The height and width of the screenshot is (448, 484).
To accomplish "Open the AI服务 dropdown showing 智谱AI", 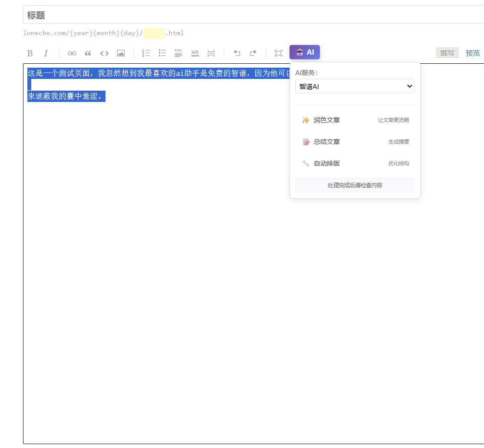I will [355, 86].
